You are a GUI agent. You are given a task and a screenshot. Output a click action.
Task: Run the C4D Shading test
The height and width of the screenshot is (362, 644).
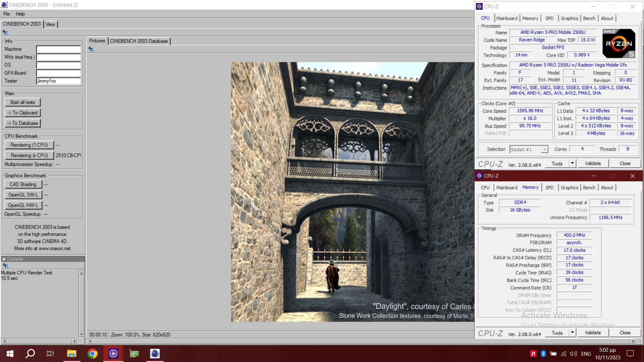[23, 184]
